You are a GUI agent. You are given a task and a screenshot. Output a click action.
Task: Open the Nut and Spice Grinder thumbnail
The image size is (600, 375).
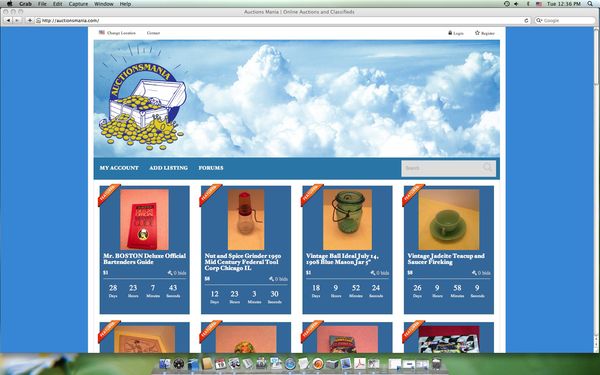[x=246, y=219]
